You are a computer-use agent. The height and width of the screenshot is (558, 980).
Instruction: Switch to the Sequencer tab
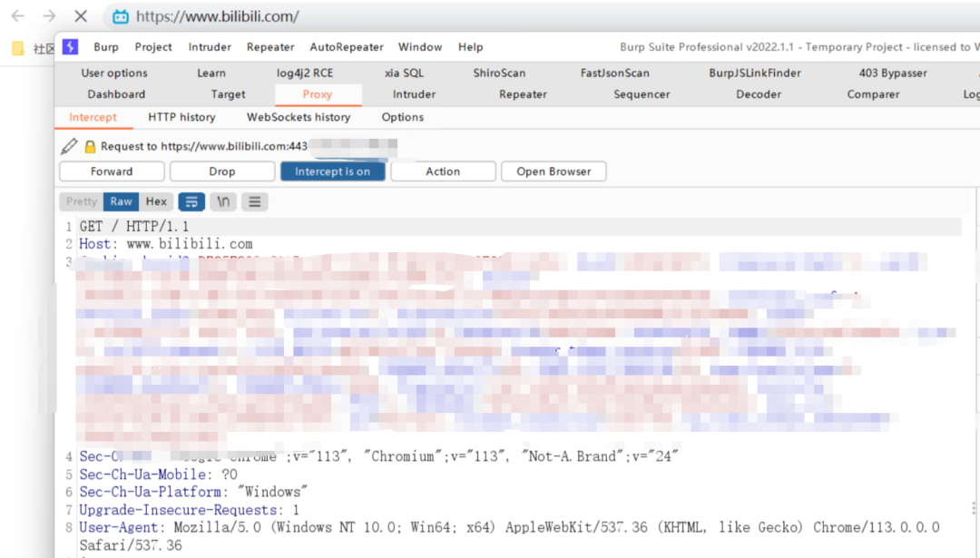[642, 94]
